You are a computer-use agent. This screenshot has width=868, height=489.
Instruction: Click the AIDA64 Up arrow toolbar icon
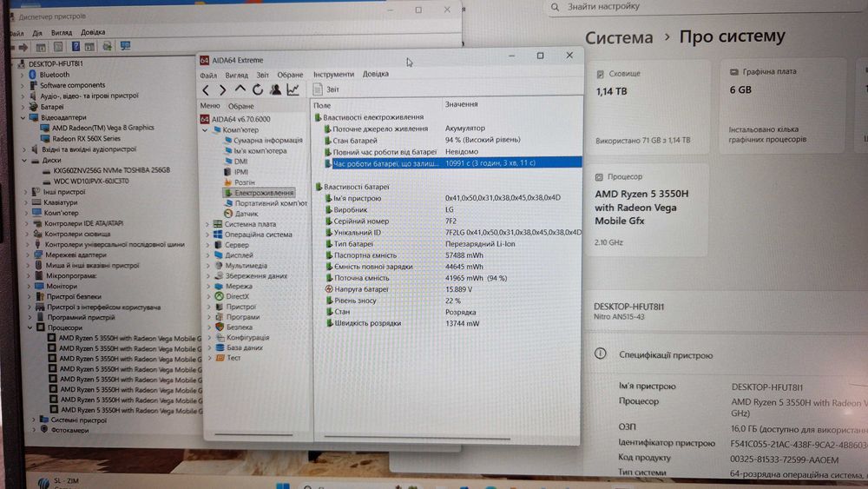point(240,89)
